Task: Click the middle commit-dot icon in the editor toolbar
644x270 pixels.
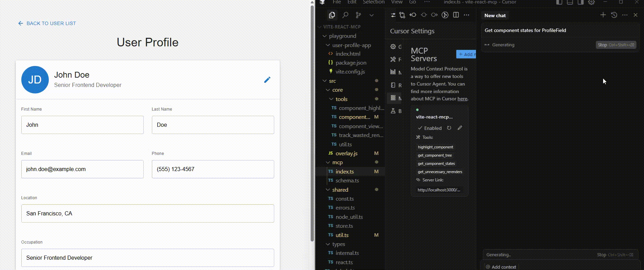Action: pos(424,15)
